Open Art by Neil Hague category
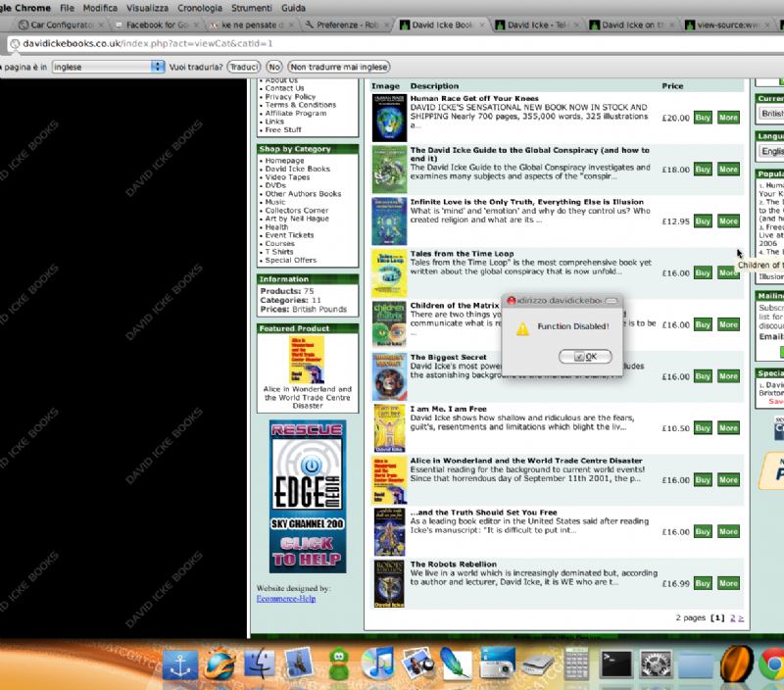 click(x=297, y=219)
